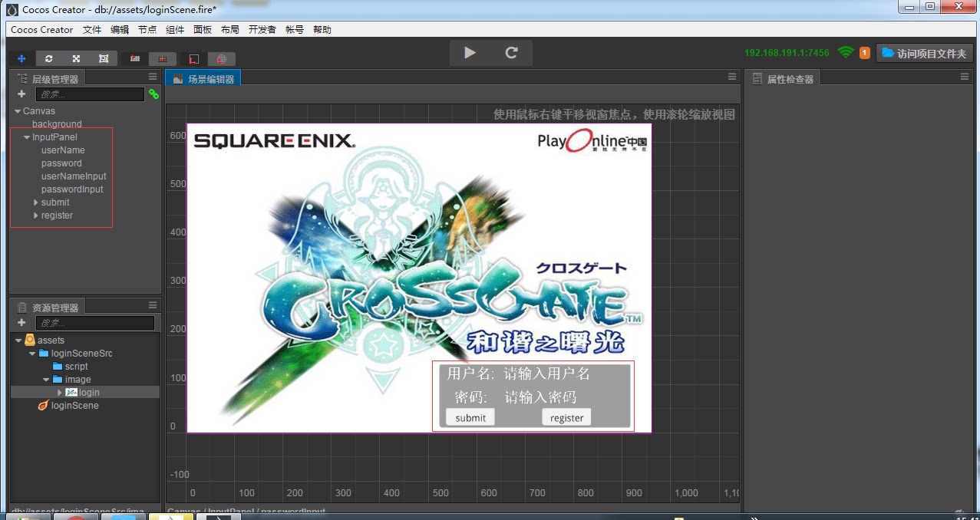Click the hierarchy search field
Viewport: 980px width, 520px height.
click(90, 94)
